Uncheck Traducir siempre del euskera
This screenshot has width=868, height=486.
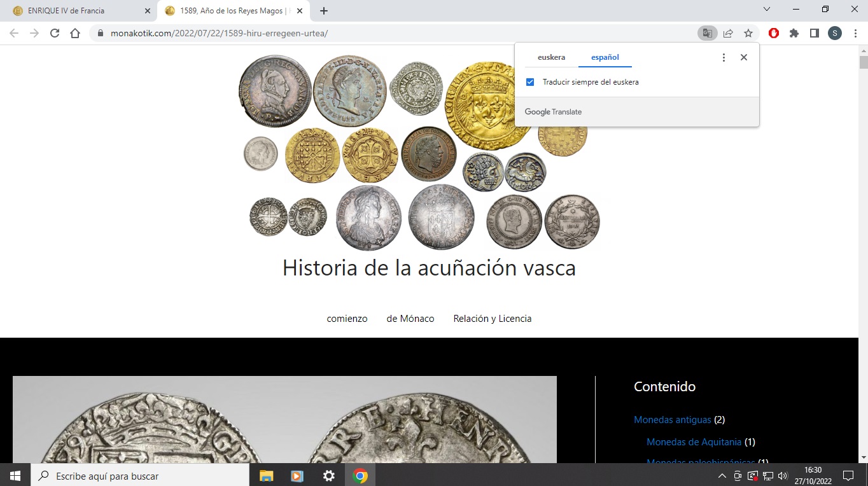[x=530, y=81]
